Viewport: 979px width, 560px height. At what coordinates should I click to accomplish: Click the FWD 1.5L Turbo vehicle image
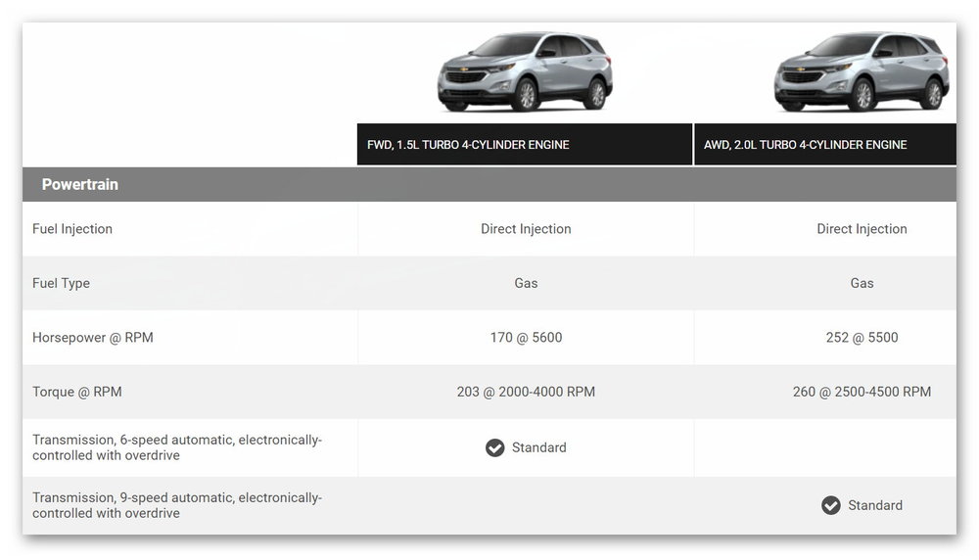[525, 72]
